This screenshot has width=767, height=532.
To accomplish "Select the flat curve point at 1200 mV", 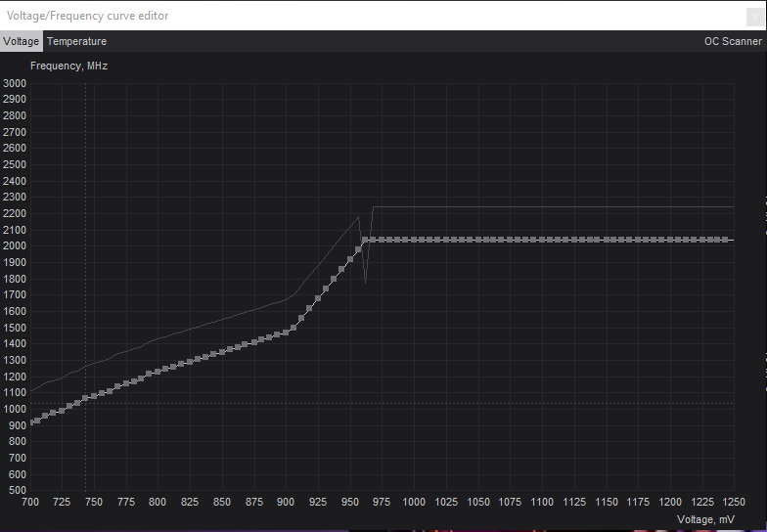I will coord(670,240).
